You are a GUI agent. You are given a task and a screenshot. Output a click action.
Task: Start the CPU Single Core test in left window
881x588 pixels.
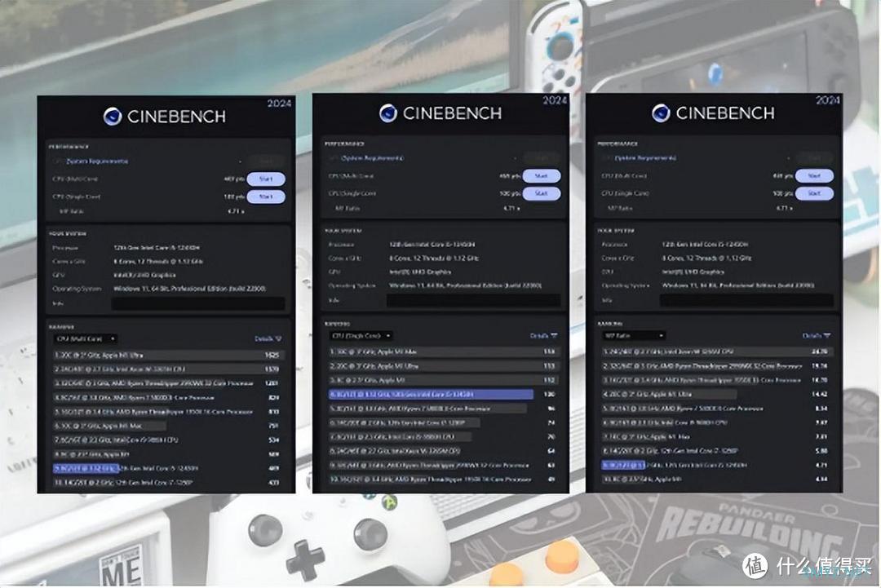pos(266,197)
